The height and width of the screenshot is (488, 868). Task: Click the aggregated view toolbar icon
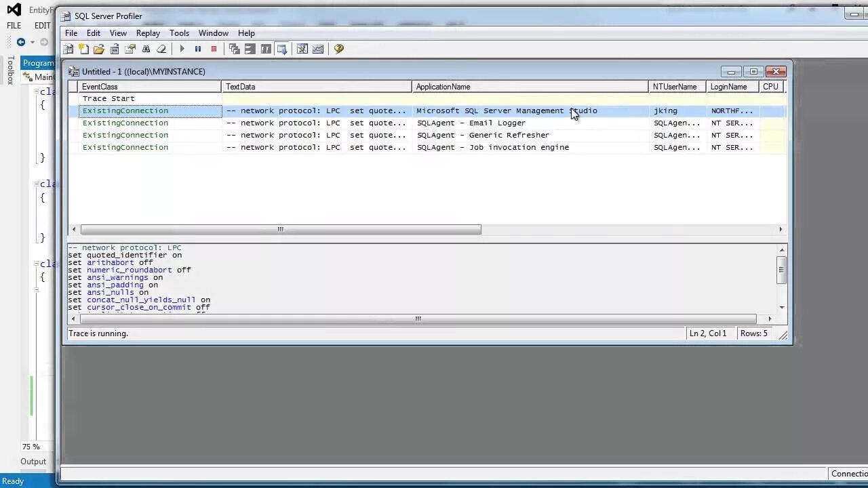point(250,49)
